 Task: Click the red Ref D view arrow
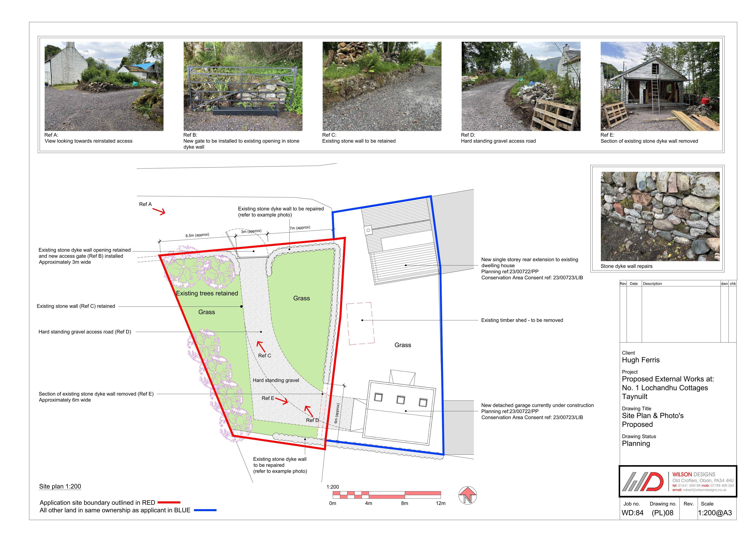click(309, 411)
